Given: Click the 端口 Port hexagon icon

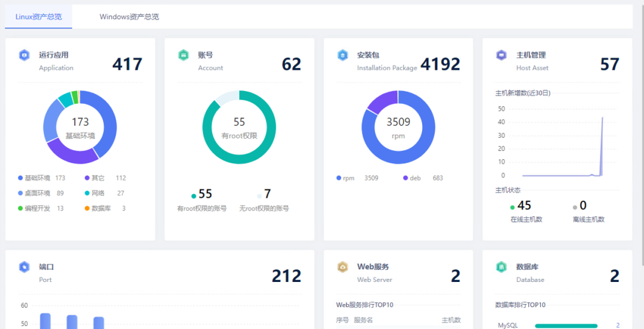Looking at the screenshot, I should click(x=24, y=267).
